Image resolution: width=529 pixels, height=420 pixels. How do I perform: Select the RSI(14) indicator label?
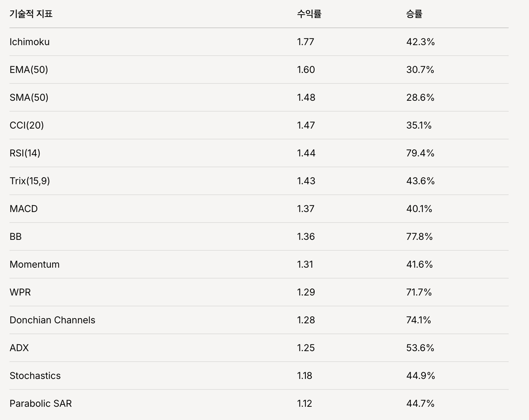pos(25,153)
